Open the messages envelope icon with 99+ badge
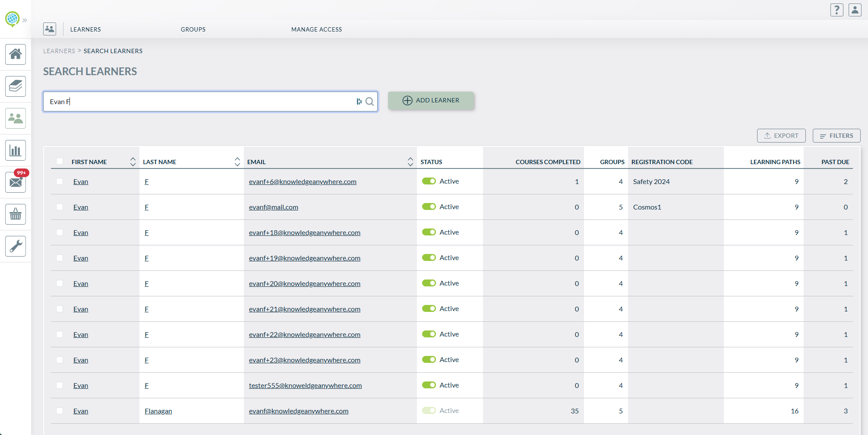 pos(16,182)
